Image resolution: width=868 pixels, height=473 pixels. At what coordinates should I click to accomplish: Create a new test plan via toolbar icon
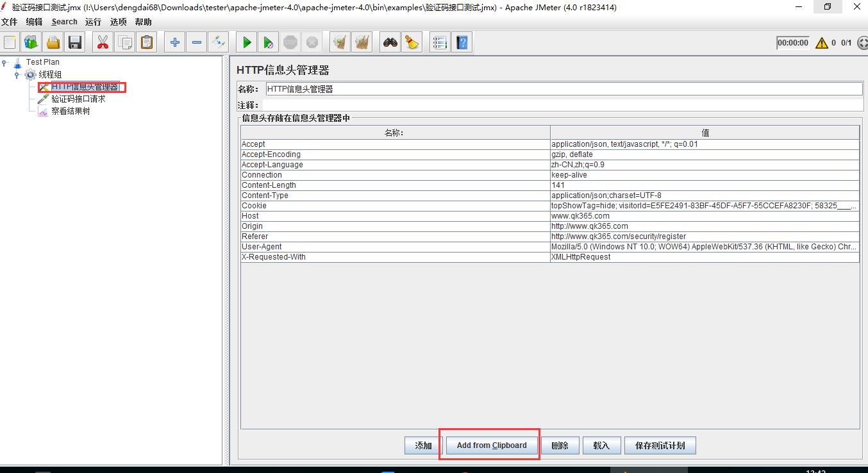(x=10, y=43)
